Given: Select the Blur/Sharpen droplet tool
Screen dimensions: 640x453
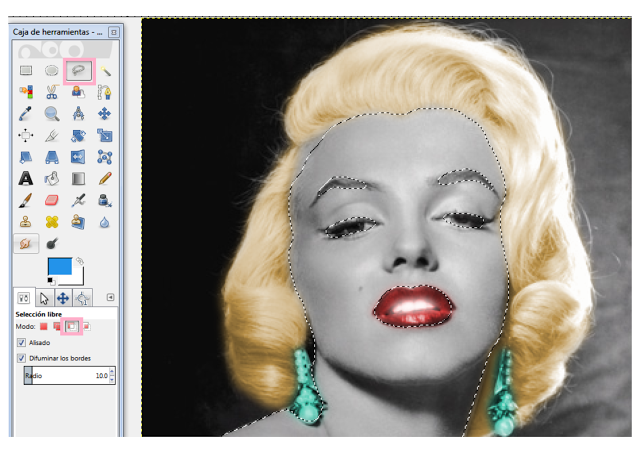Looking at the screenshot, I should tap(104, 222).
